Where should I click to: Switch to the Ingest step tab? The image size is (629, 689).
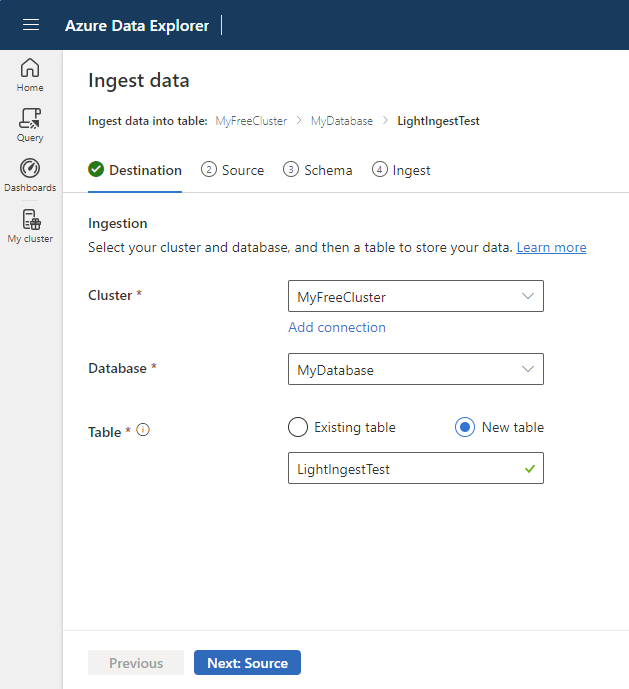click(x=401, y=170)
